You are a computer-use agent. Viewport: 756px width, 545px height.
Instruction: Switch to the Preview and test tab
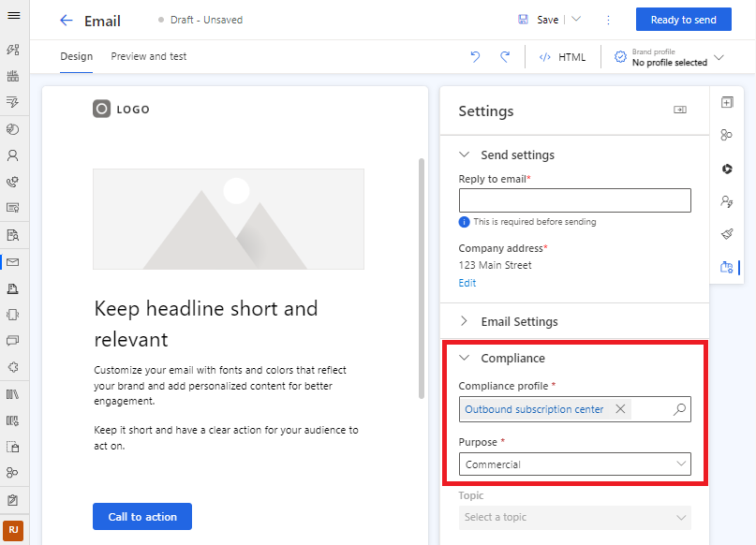pyautogui.click(x=149, y=56)
